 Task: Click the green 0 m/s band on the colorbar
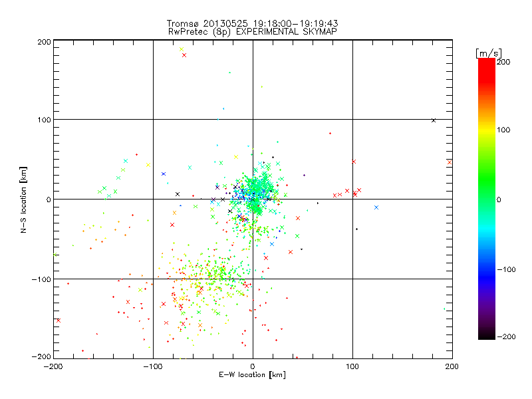coord(487,199)
